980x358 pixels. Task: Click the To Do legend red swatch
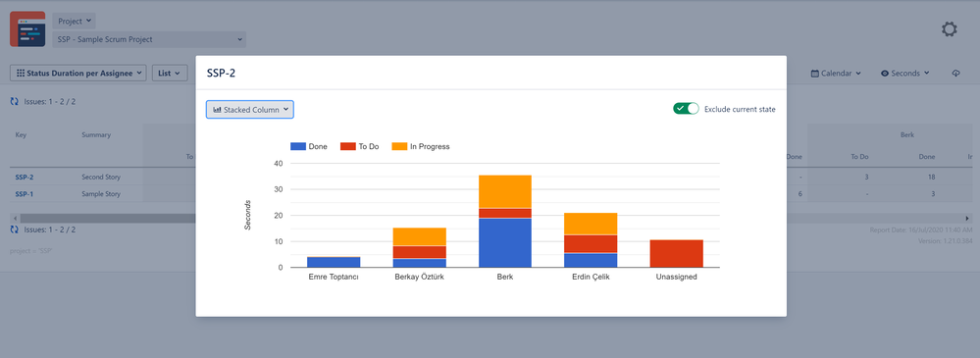click(x=347, y=146)
